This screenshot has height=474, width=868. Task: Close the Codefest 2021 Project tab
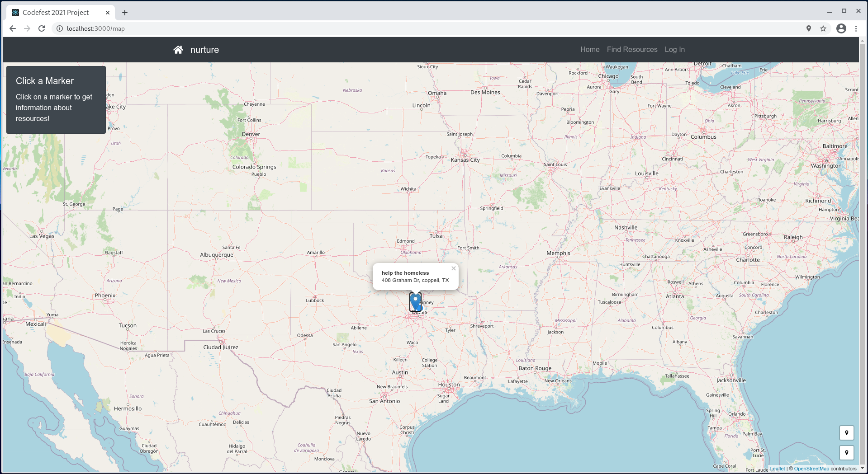pyautogui.click(x=108, y=13)
